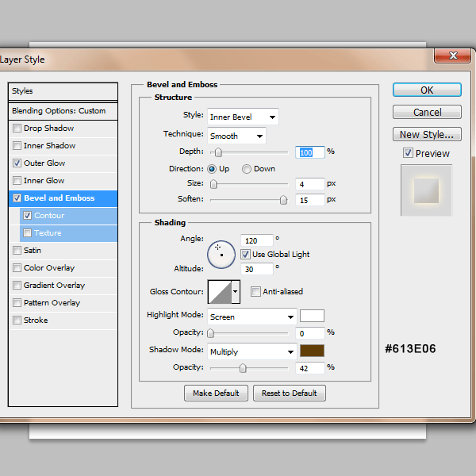Click the Soften slider handle
Screen dimensions: 476x476
pos(283,200)
